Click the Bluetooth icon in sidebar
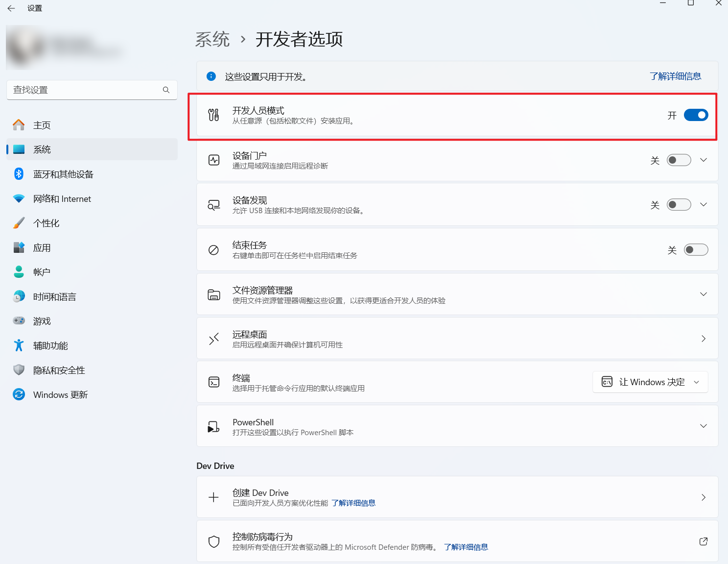 pyautogui.click(x=19, y=174)
